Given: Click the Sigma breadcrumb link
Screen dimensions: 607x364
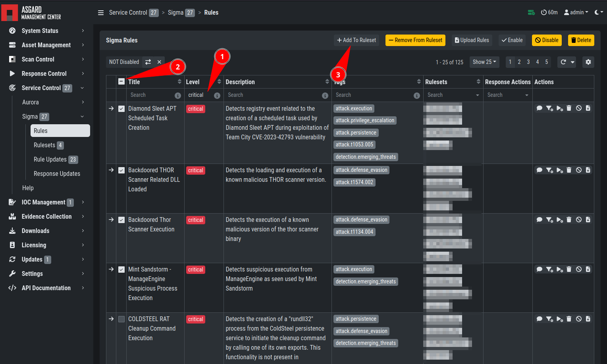Looking at the screenshot, I should tap(175, 13).
